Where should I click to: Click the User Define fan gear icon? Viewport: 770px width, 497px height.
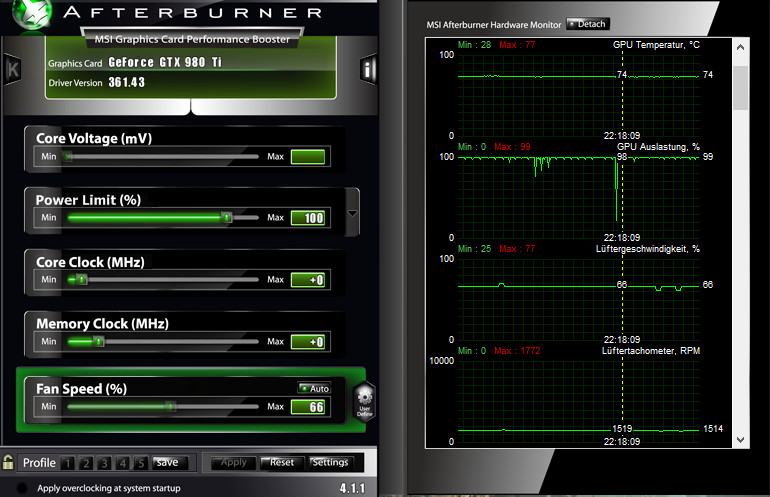[364, 402]
